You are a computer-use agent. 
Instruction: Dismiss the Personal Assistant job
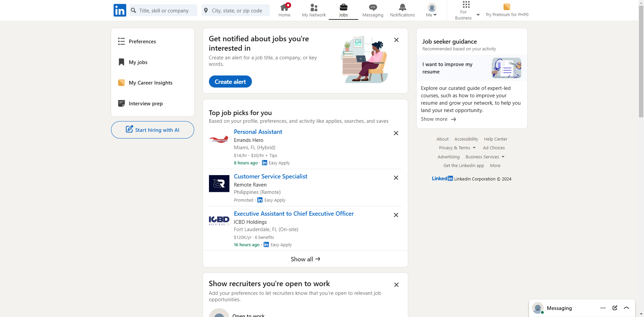tap(396, 133)
